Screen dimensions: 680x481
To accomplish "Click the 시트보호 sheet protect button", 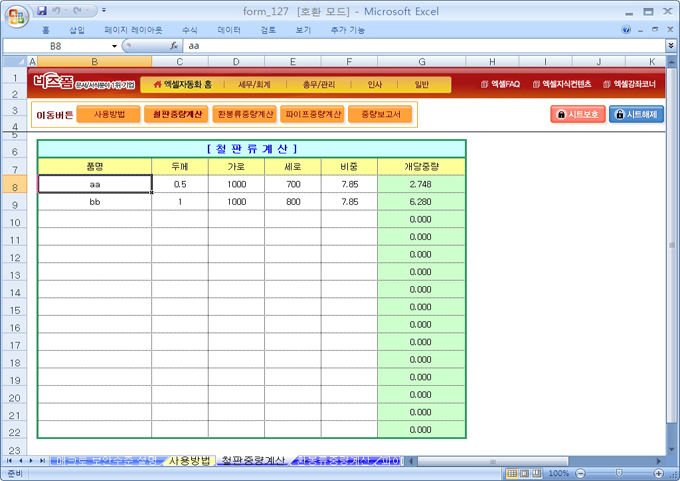I will [x=577, y=114].
